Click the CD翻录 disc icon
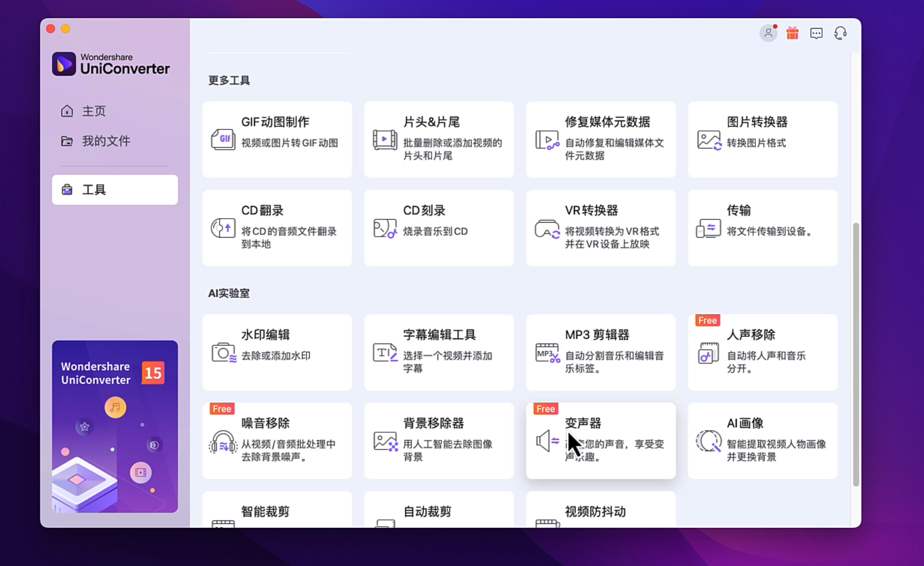Image resolution: width=924 pixels, height=566 pixels. 223,228
